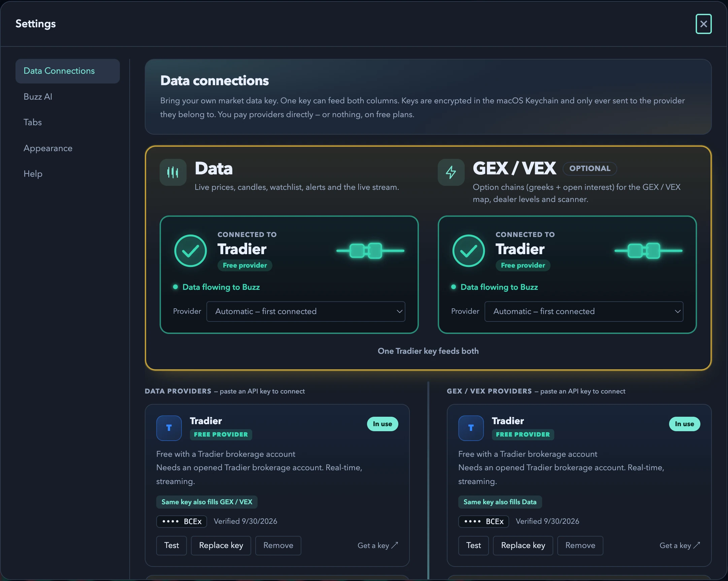This screenshot has width=728, height=581.
Task: Test the Tradier key under GEX / VEX Providers
Action: tap(473, 546)
